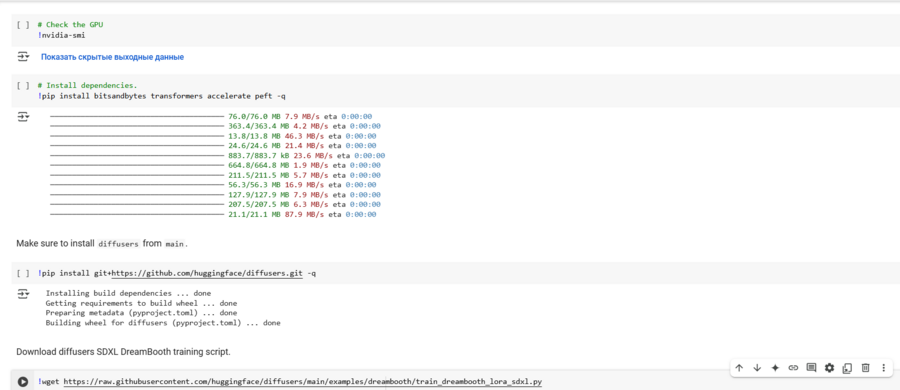Click '87.9 MB/s' speed value
Viewport: 900px width, 390px height.
[x=304, y=215]
